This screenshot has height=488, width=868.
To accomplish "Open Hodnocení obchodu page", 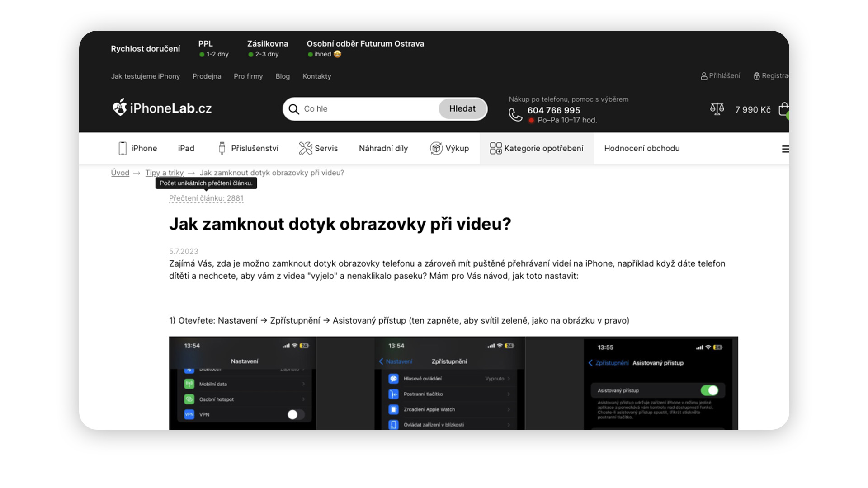I will pyautogui.click(x=642, y=148).
